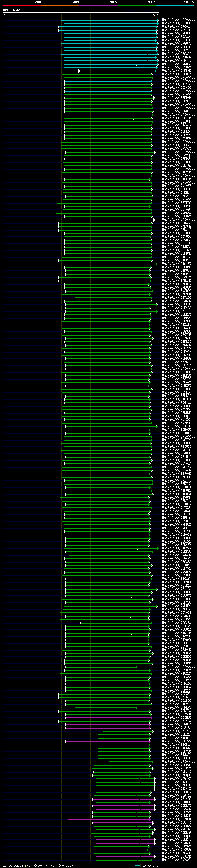Open hit UniRef100_Q4T1G1
Viewport: 197px width, 868px height.
click(176, 84)
